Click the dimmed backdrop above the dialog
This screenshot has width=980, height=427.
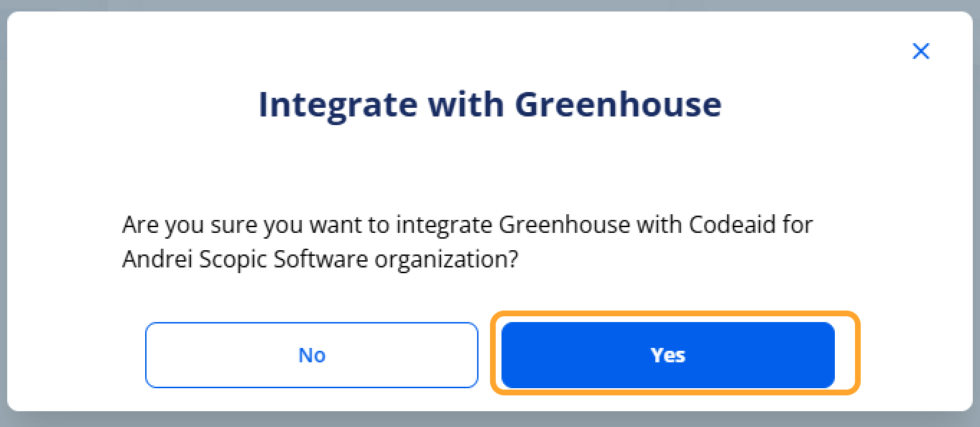click(x=490, y=4)
